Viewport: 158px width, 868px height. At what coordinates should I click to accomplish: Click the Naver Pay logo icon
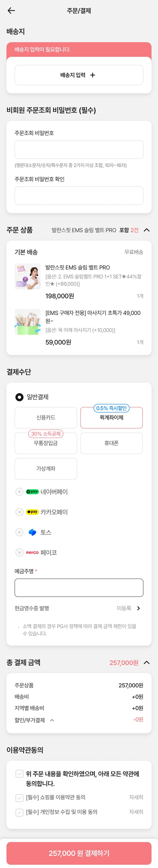coord(32,492)
